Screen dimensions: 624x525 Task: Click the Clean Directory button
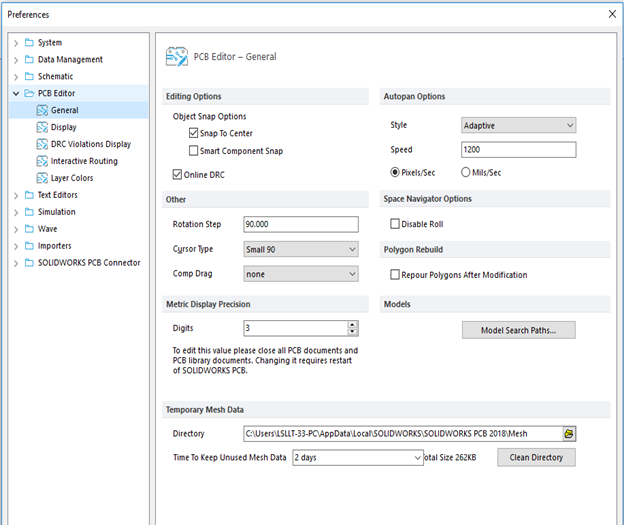536,457
